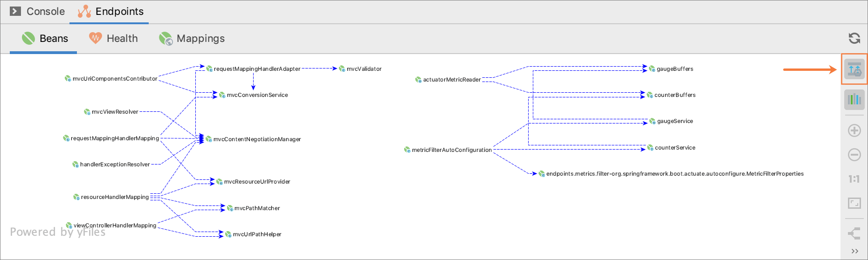The height and width of the screenshot is (260, 868).
Task: Select the mvcUrlPathHelper bean
Action: click(253, 234)
